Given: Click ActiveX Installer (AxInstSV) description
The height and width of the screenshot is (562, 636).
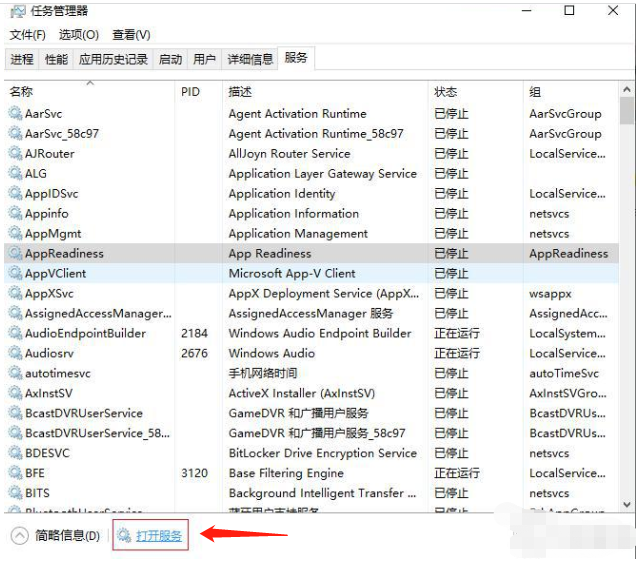Looking at the screenshot, I should 301,393.
